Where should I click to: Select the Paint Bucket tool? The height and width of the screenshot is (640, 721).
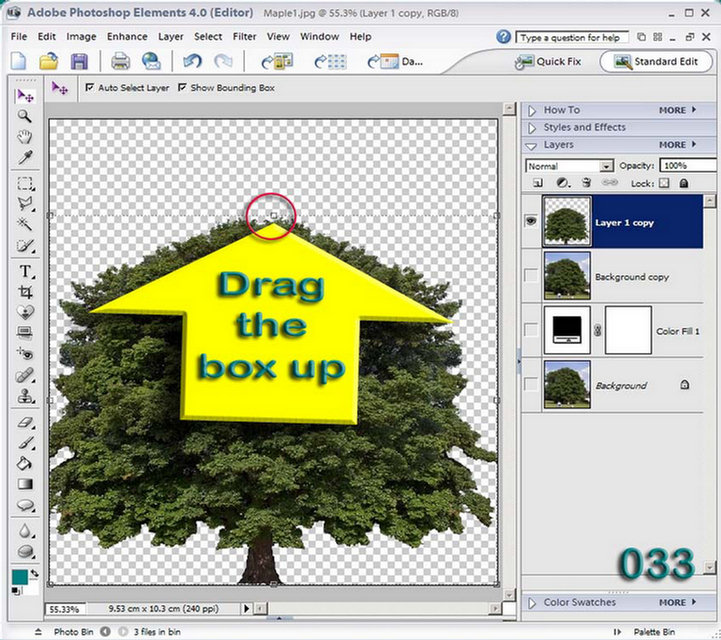point(24,463)
